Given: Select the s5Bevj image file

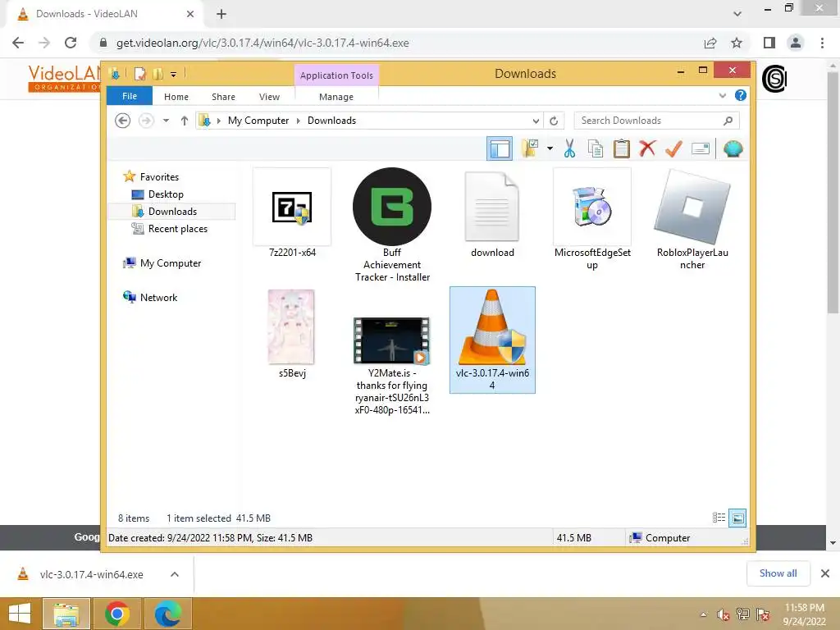Looking at the screenshot, I should click(292, 334).
